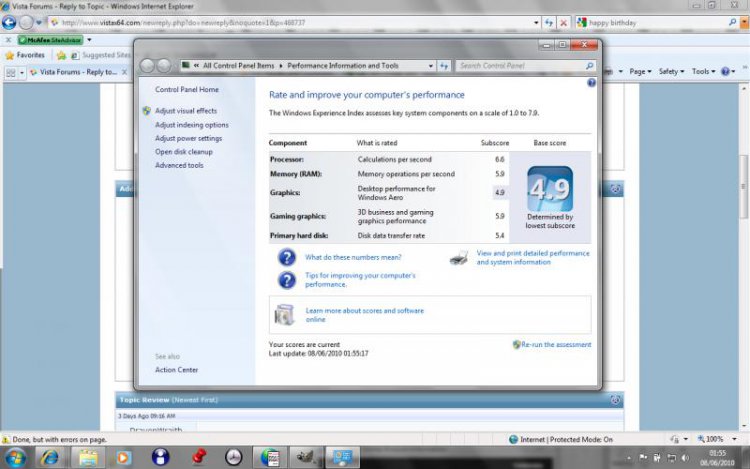
Task: Click Add to Favorites Bar icon
Action: tap(61, 55)
